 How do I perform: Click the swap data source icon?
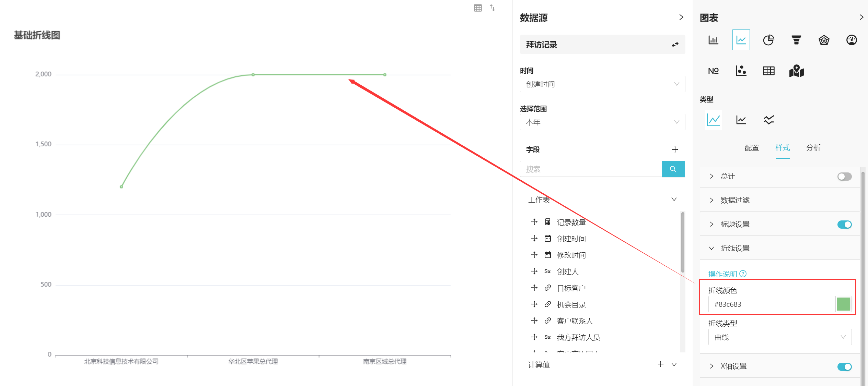click(x=675, y=45)
